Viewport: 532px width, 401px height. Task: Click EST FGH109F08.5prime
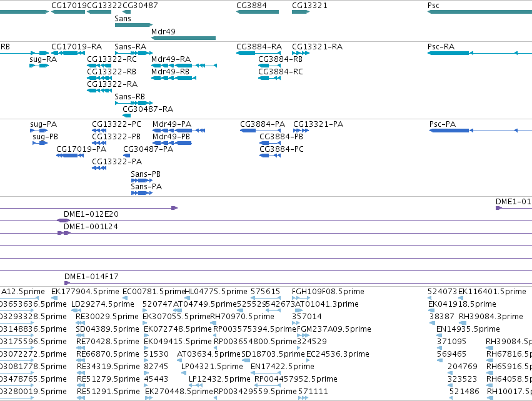328,292
